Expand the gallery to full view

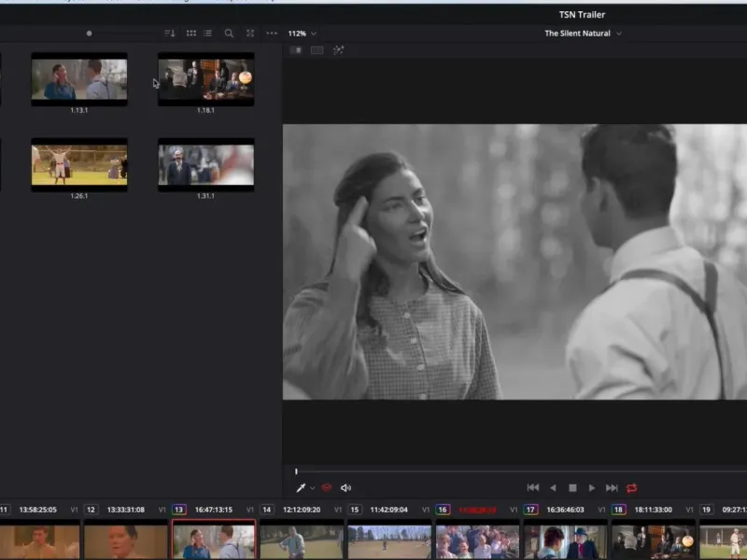coord(250,34)
